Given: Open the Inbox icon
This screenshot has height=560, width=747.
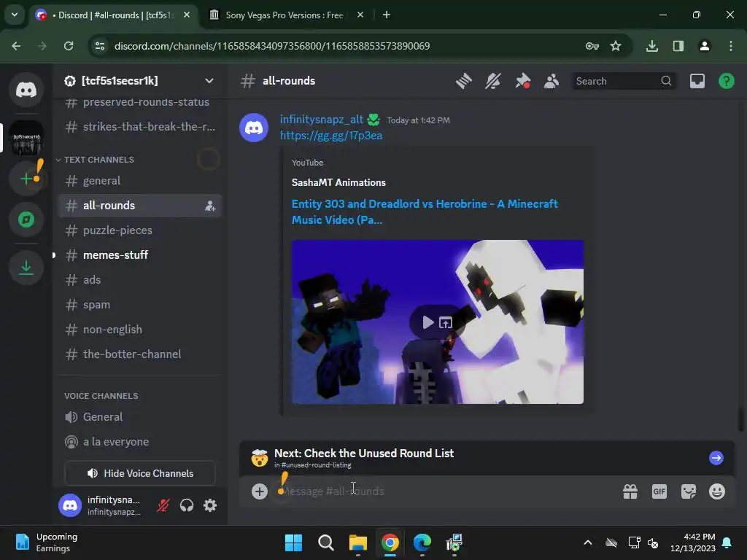Looking at the screenshot, I should click(x=697, y=81).
